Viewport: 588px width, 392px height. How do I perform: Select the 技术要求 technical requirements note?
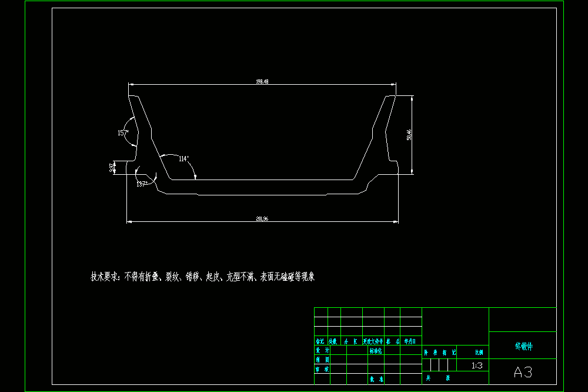[202, 277]
